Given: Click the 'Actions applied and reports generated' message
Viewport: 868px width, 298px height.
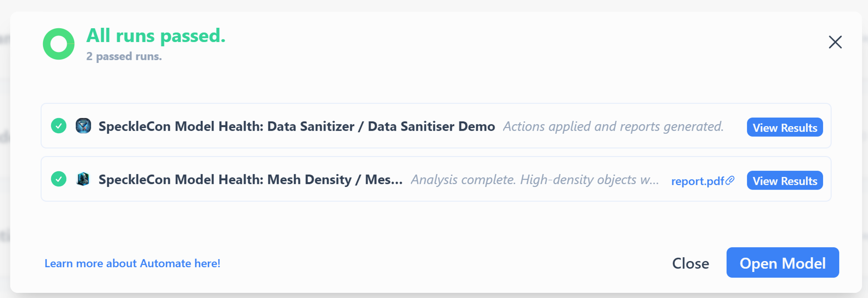Looking at the screenshot, I should [x=613, y=126].
